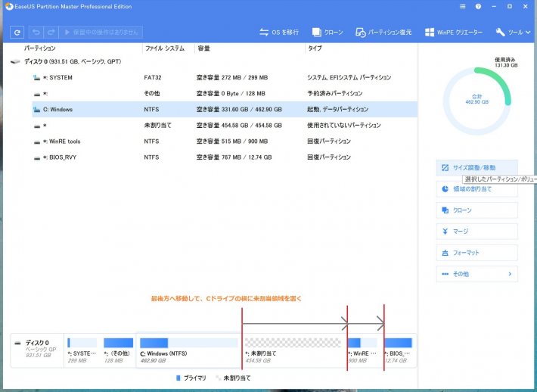The height and width of the screenshot is (392, 537).
Task: Click the redo arrow icon
Action: click(51, 32)
